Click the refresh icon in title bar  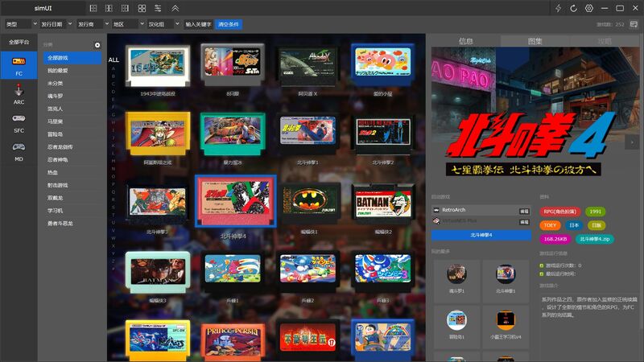click(x=574, y=8)
